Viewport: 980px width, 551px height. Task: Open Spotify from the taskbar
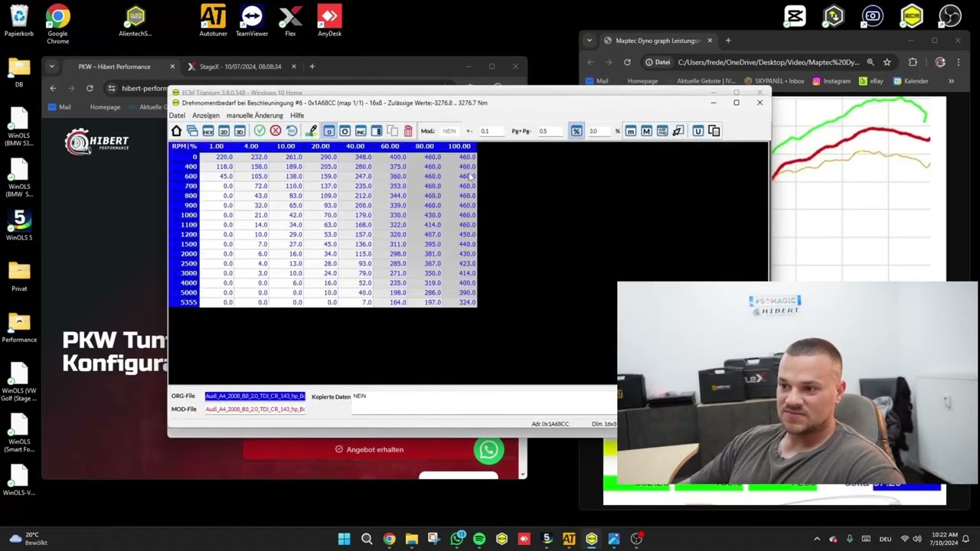(479, 539)
